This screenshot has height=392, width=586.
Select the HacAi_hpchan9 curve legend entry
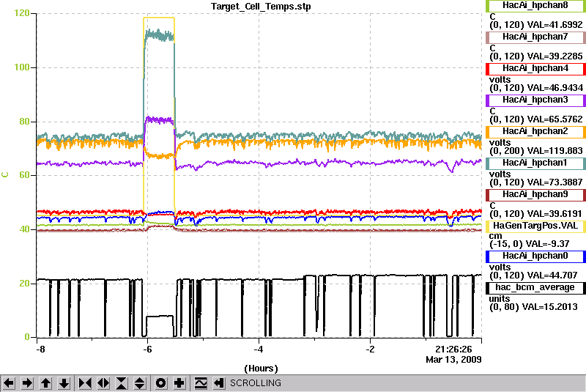pyautogui.click(x=535, y=195)
